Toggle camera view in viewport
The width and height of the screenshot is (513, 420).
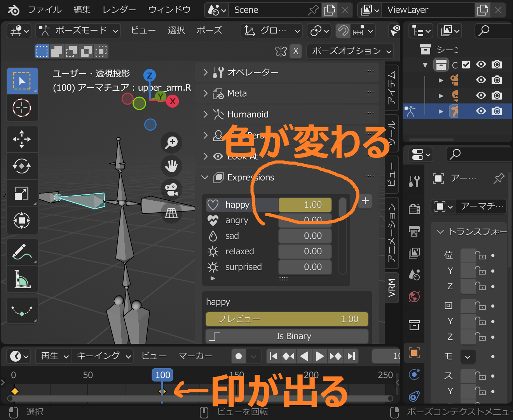(x=171, y=189)
